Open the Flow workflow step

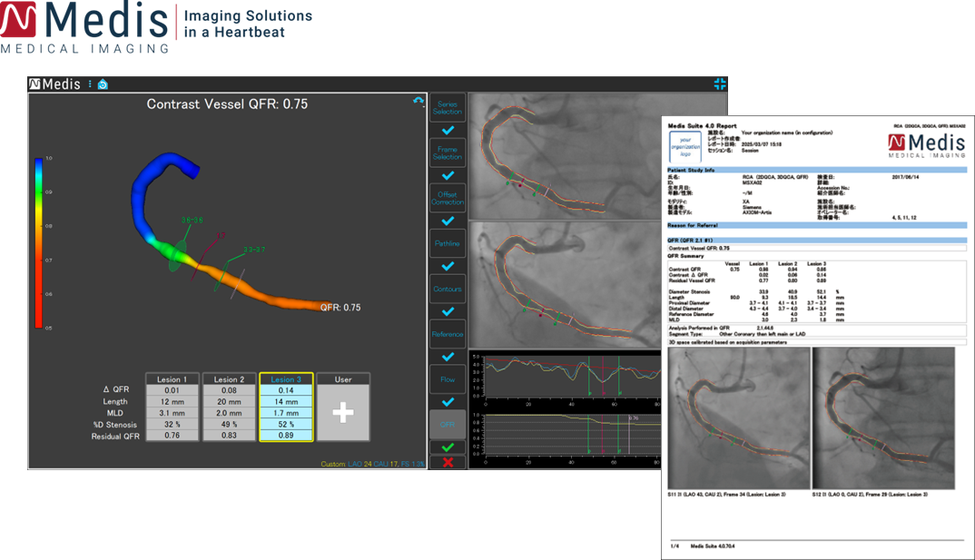click(447, 379)
